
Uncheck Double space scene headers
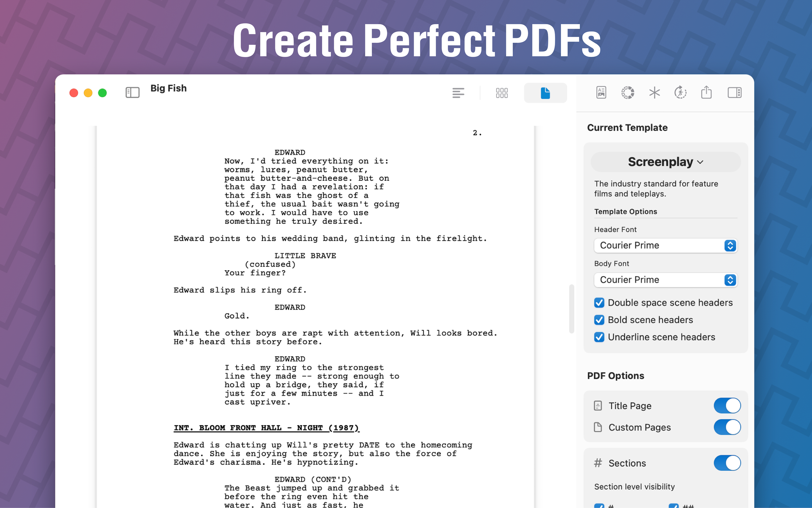[x=599, y=303]
